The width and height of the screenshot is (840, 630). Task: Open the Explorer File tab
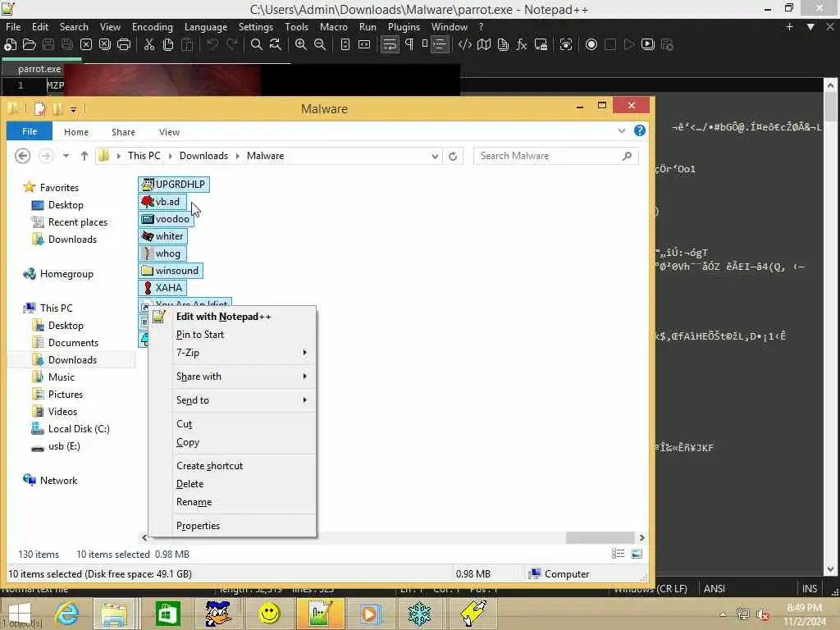[x=30, y=131]
